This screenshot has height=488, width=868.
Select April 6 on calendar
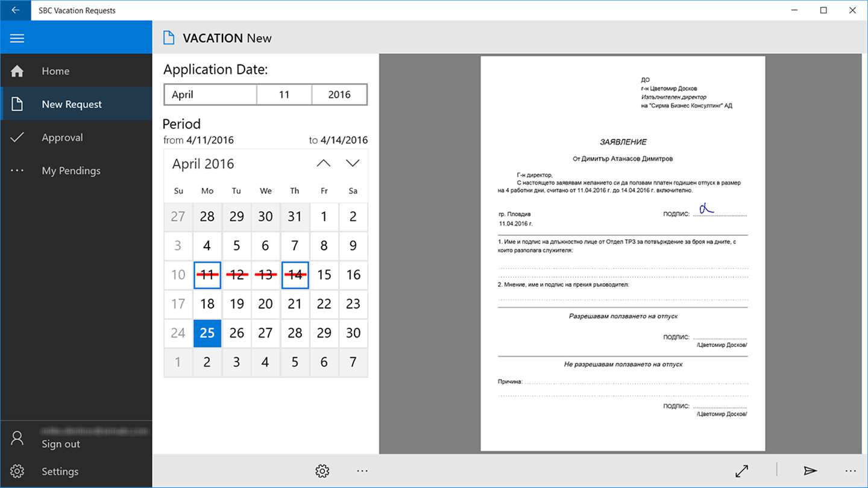pos(266,245)
